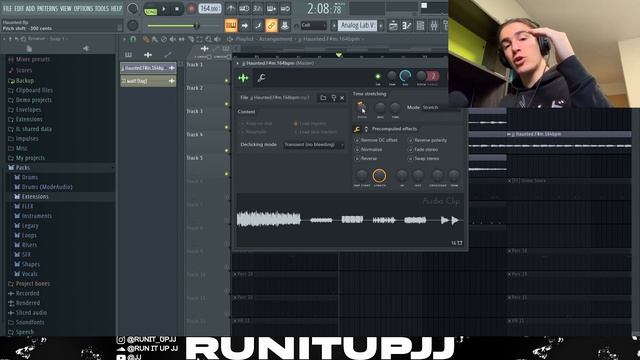Screen dimensions: 640x360
Task: Toggle the overdub recording icon
Action: (271, 9)
